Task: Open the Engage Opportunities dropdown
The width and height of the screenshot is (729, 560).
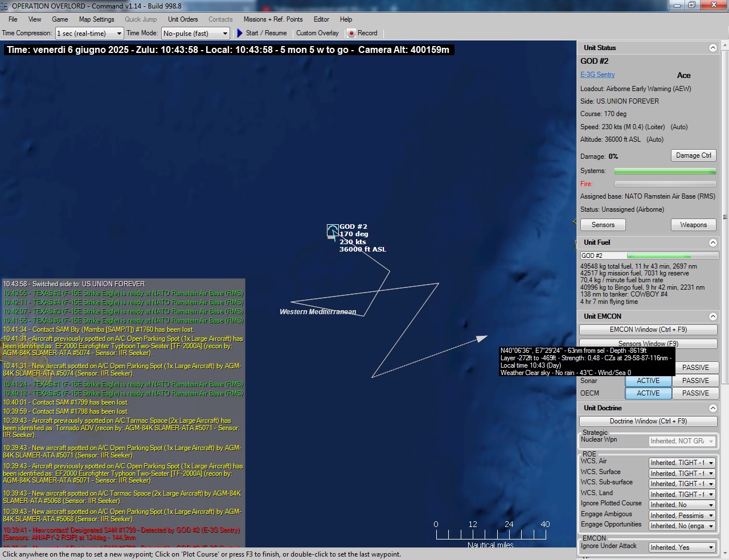Action: (x=682, y=526)
